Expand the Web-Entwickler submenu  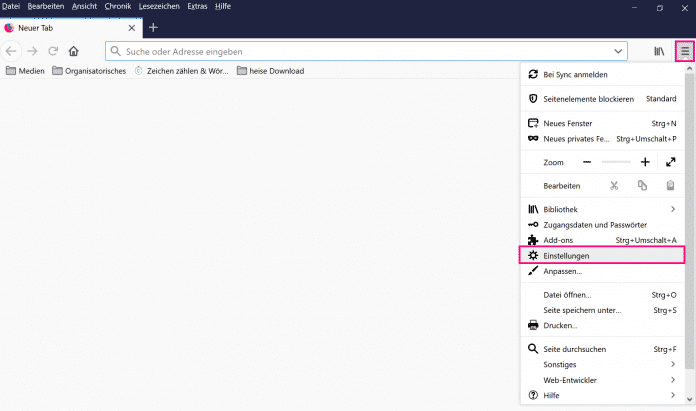coord(600,380)
